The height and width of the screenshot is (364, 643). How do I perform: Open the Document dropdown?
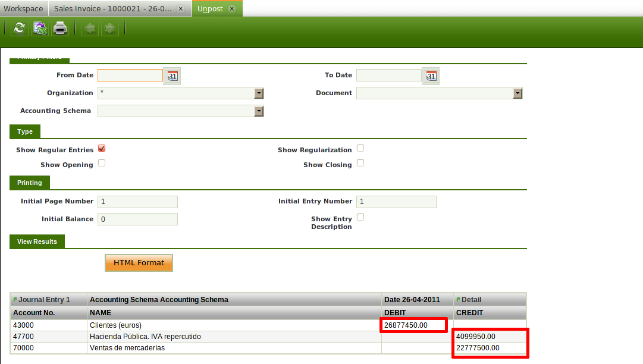click(517, 93)
